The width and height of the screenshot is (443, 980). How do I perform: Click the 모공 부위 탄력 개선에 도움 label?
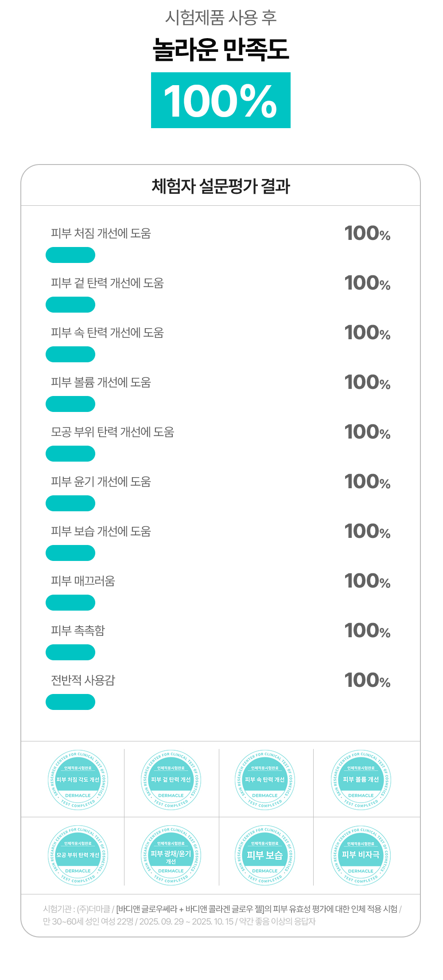tap(113, 432)
